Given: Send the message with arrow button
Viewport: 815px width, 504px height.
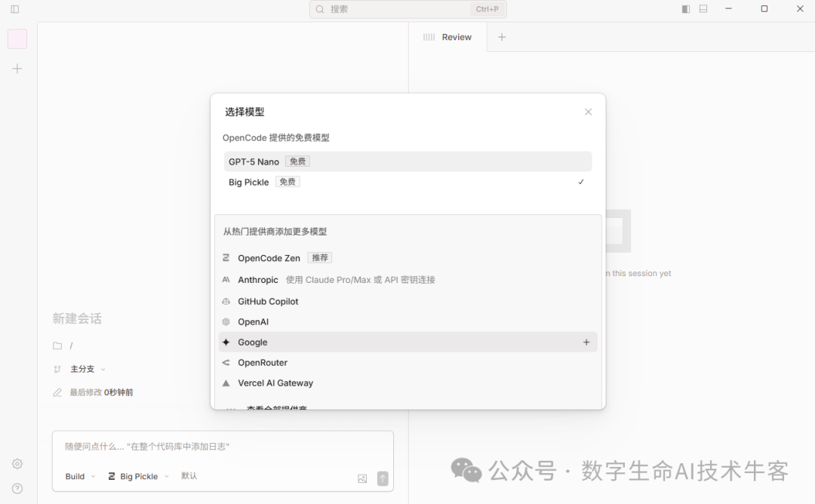Looking at the screenshot, I should click(383, 478).
